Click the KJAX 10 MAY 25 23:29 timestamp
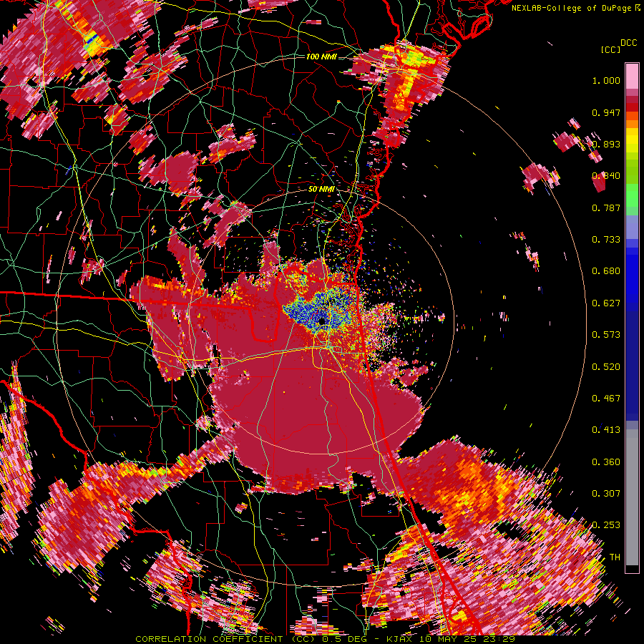This screenshot has width=644, height=644. tap(451, 639)
